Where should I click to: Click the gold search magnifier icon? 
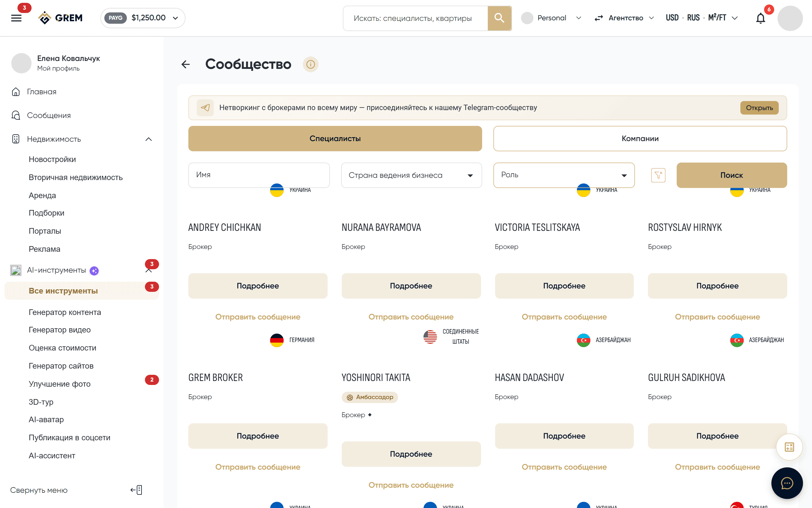pos(499,18)
